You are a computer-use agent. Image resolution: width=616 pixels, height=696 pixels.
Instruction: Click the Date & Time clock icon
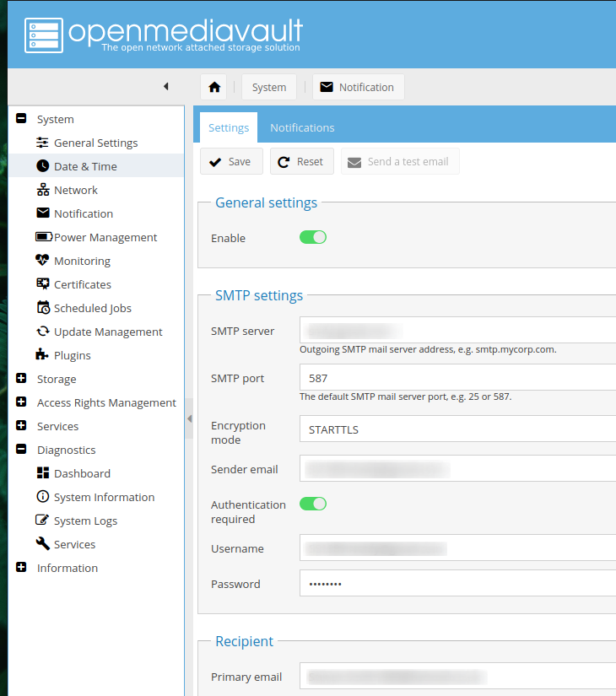coord(43,166)
